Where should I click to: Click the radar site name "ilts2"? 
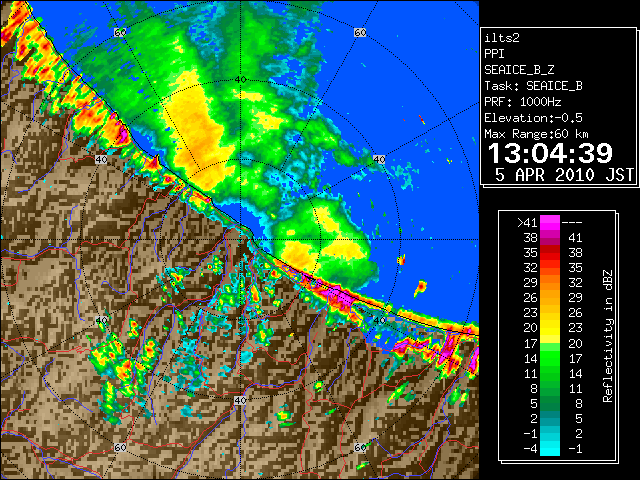tap(502, 38)
